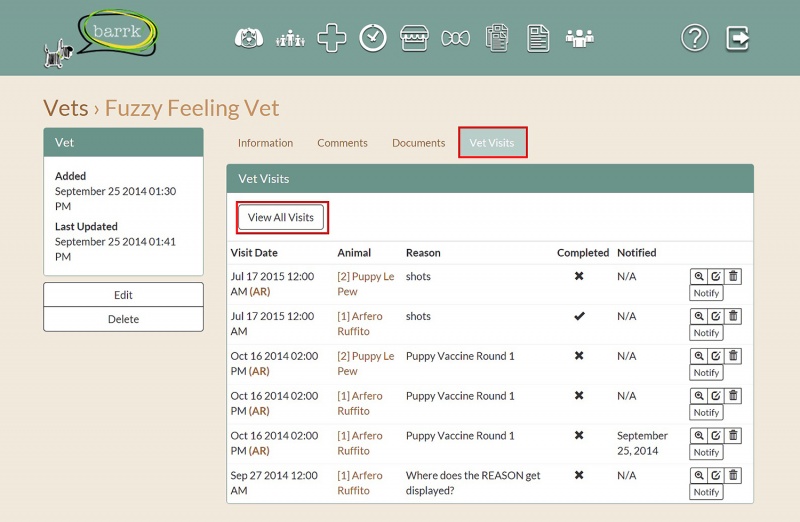Click the 'Where does the REASON get displayed?' text
This screenshot has height=522, width=800.
[x=473, y=483]
